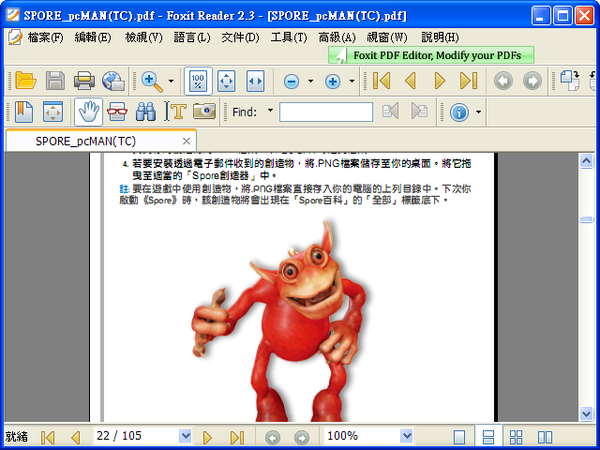Open the 編輯(E) menu

pyautogui.click(x=93, y=37)
